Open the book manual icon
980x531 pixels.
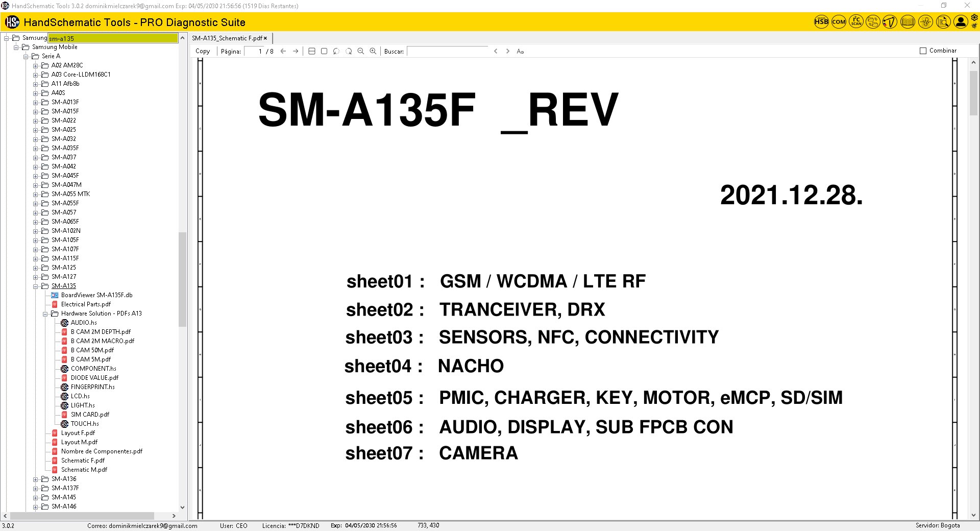[x=908, y=22]
